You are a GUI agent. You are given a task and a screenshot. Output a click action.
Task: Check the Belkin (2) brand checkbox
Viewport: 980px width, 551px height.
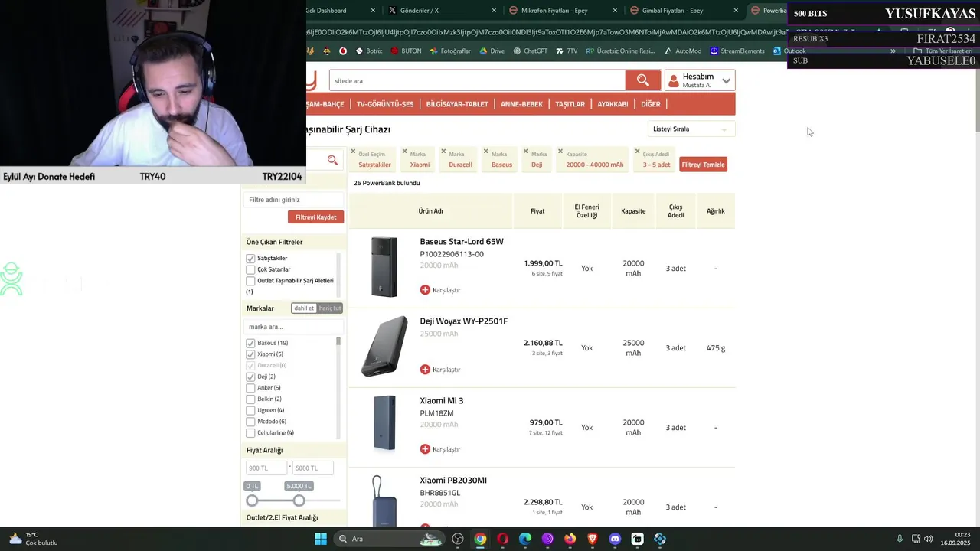click(250, 399)
